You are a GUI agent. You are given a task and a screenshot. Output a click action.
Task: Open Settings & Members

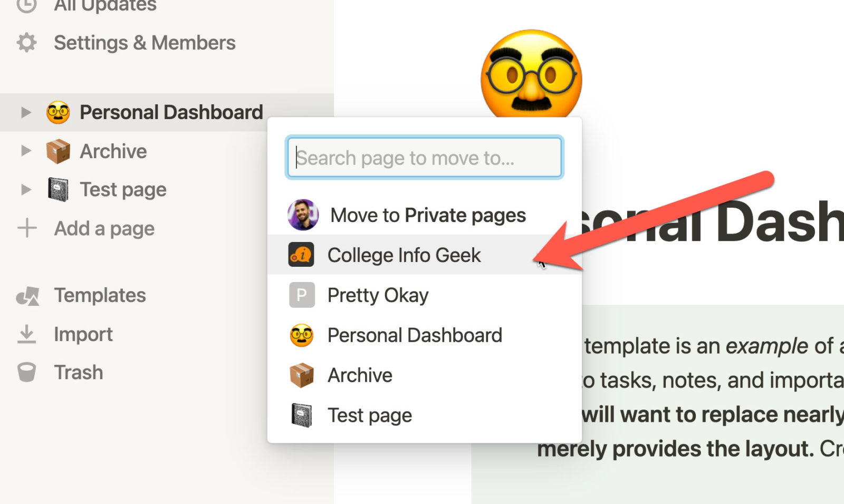pos(144,43)
